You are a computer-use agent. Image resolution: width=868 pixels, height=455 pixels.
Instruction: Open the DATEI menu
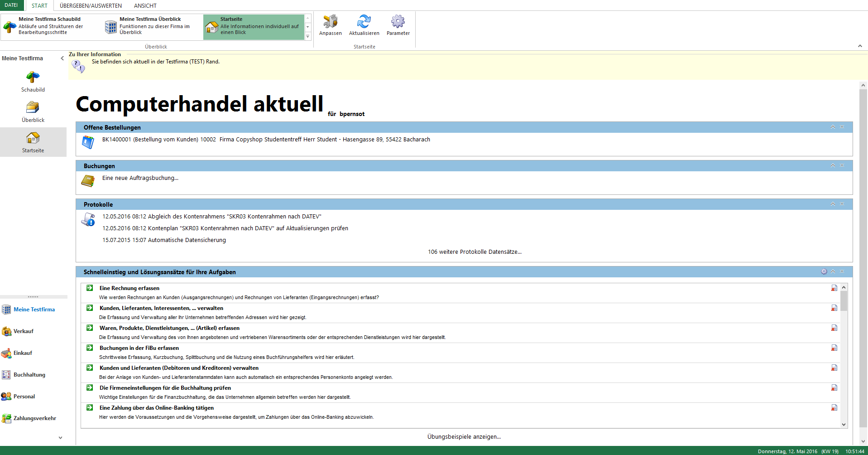coord(11,5)
